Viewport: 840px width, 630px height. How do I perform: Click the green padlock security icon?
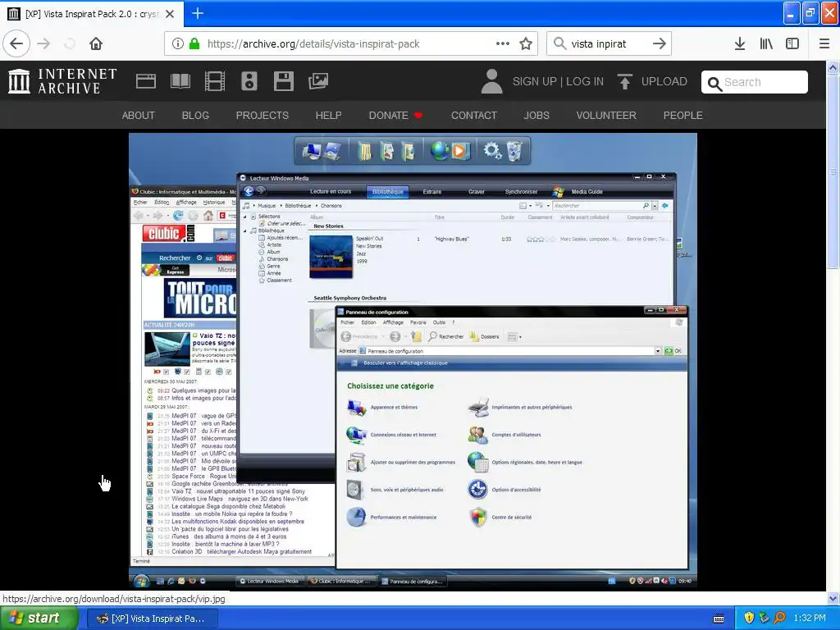click(x=194, y=44)
